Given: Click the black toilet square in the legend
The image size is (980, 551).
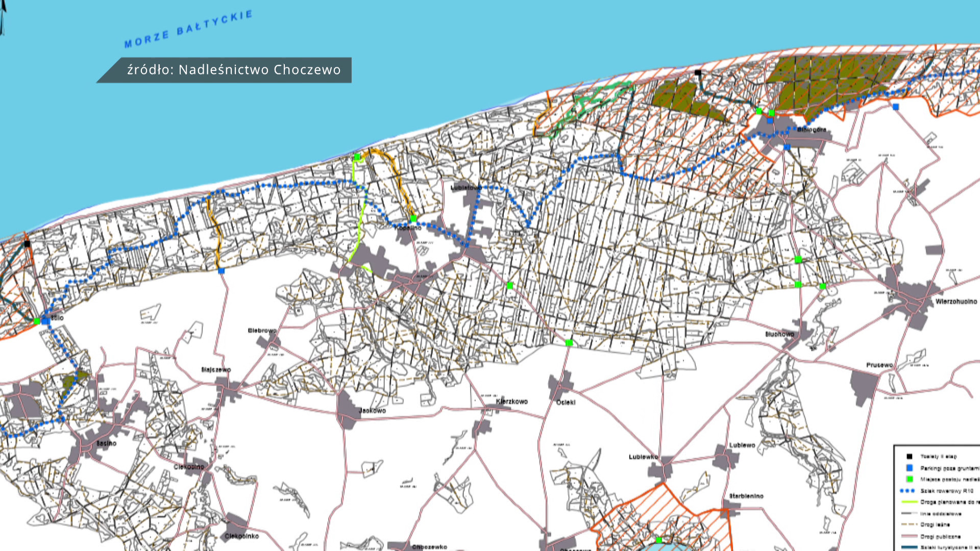Looking at the screenshot, I should 909,457.
